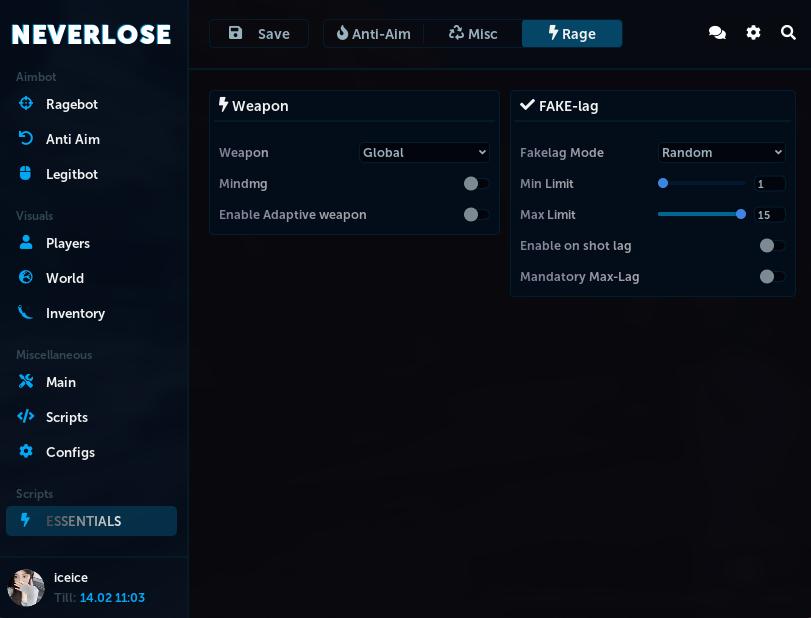Click the search icon in the top bar
This screenshot has width=811, height=618.
coord(789,32)
